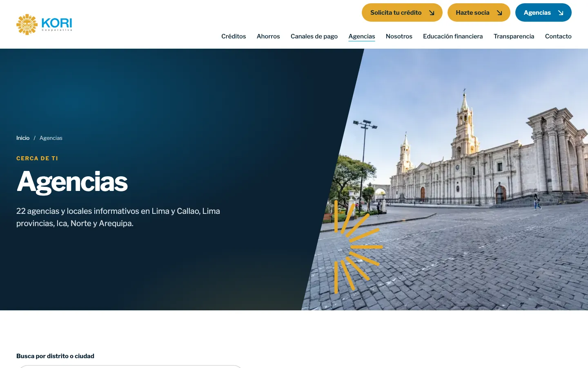588x368 pixels.
Task: Click the KORI Cooperativa logo
Action: tap(44, 25)
